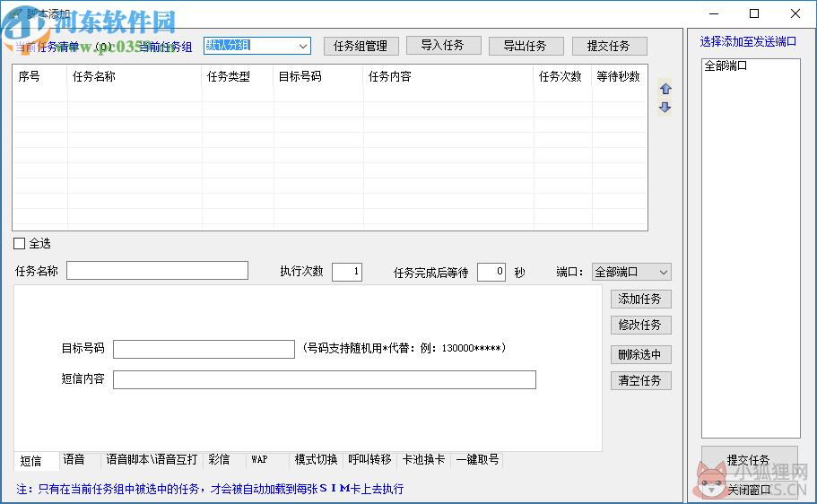The height and width of the screenshot is (504, 817).
Task: Switch to the 语音 tab
Action: (74, 460)
